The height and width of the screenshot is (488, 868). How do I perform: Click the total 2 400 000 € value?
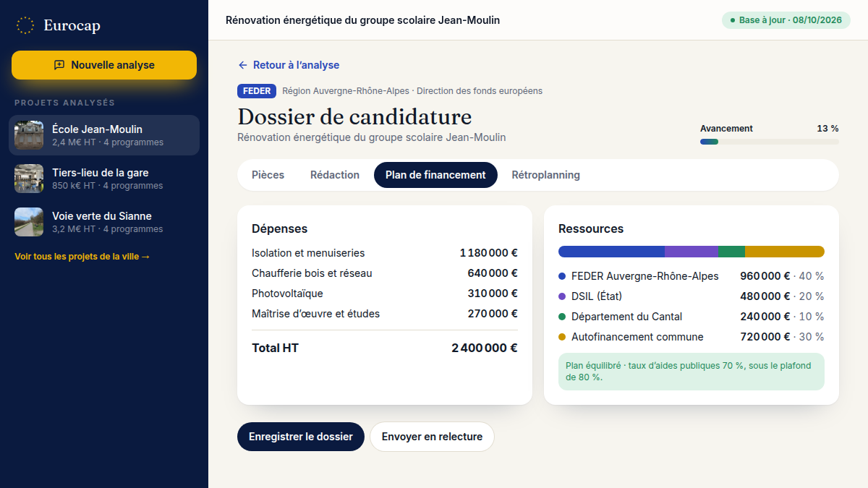[x=485, y=348]
